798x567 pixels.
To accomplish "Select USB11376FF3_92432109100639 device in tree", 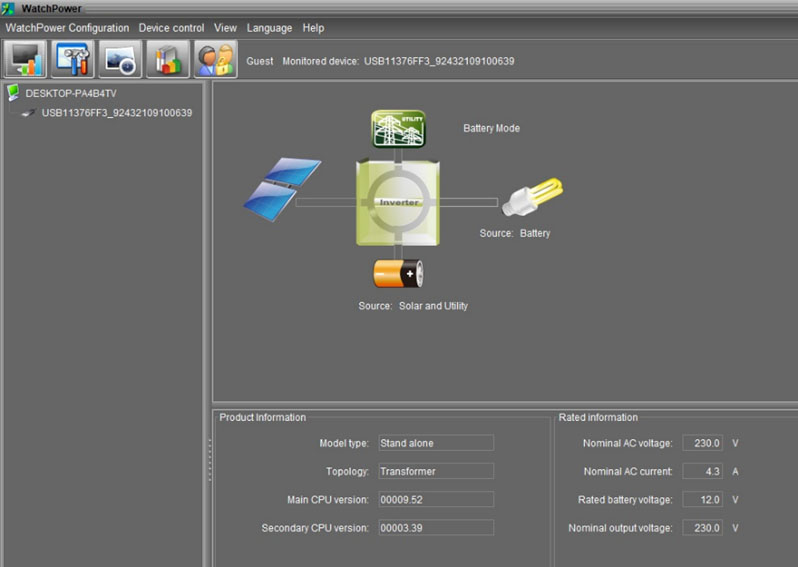I will (x=116, y=113).
